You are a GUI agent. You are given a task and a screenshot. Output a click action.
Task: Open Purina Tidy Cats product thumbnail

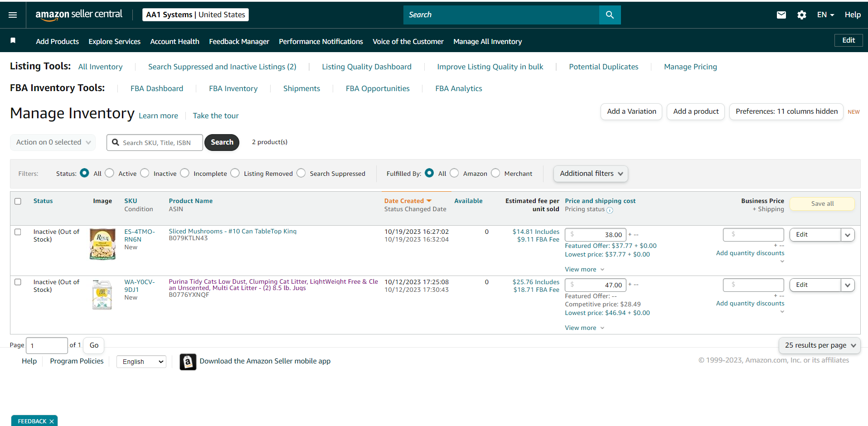coord(102,295)
